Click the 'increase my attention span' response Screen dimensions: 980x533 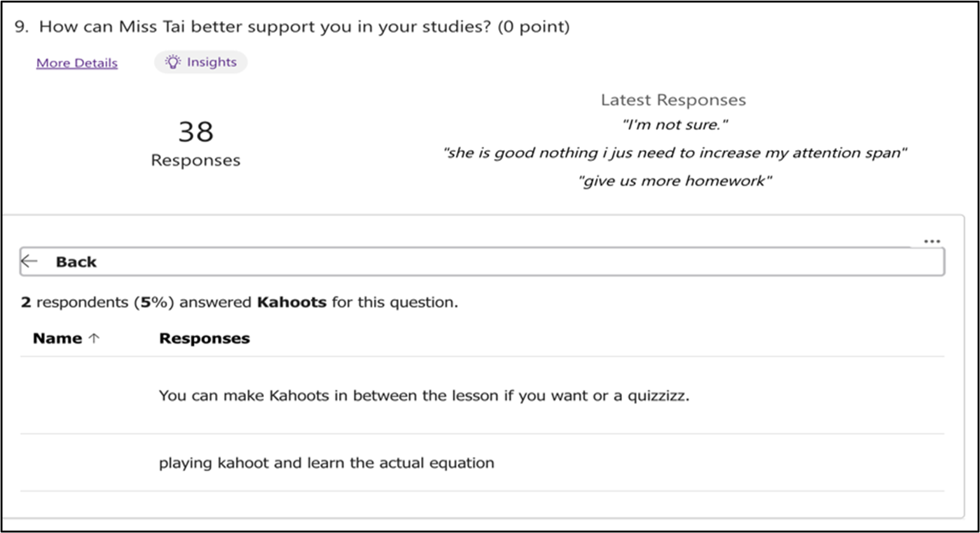click(674, 153)
